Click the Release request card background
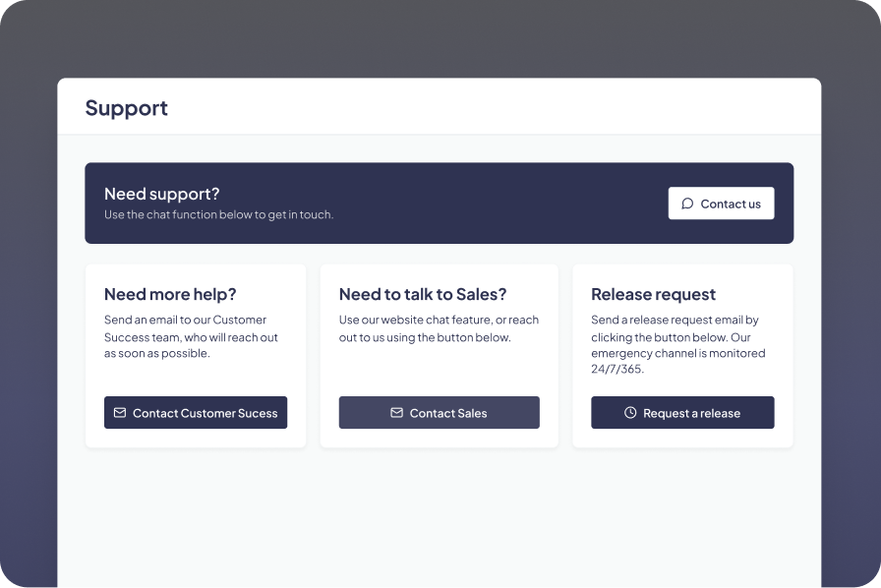 pyautogui.click(x=682, y=385)
